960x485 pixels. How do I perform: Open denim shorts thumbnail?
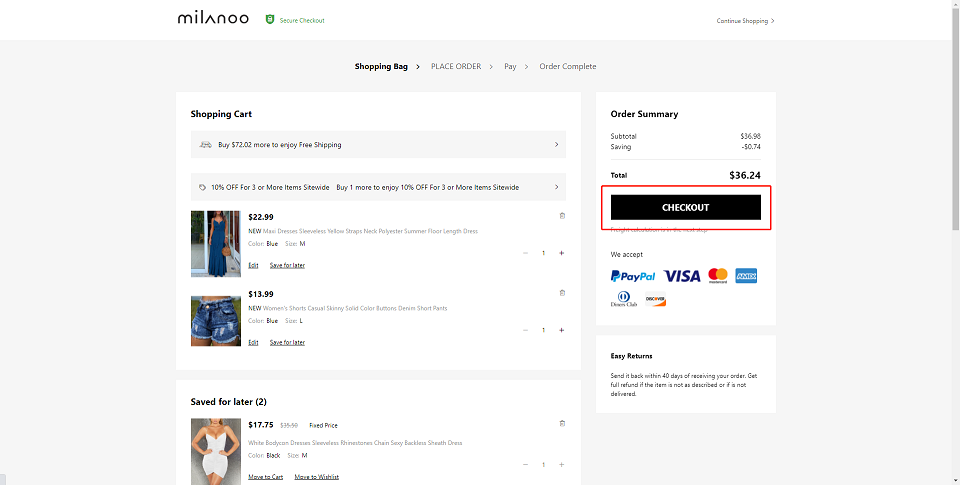[216, 321]
